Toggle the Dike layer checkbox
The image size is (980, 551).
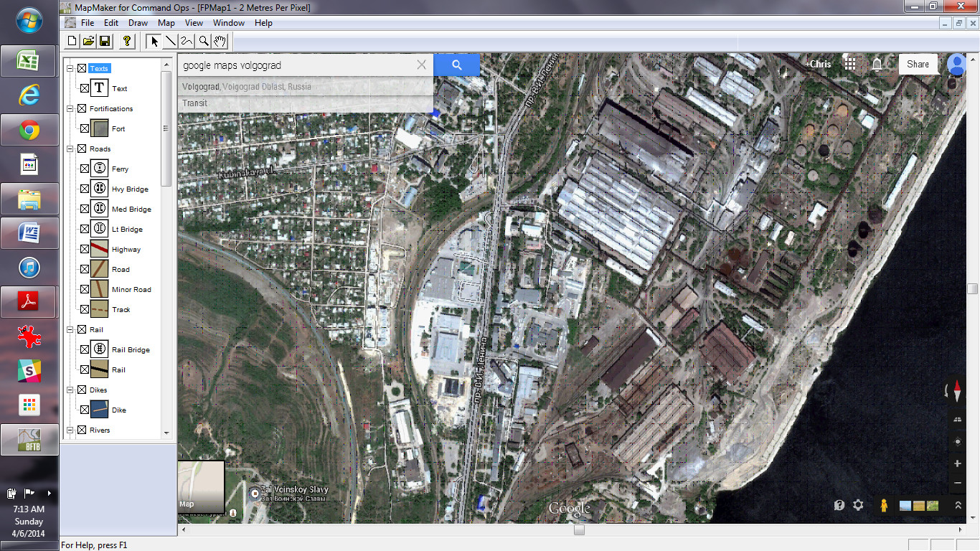(x=85, y=410)
